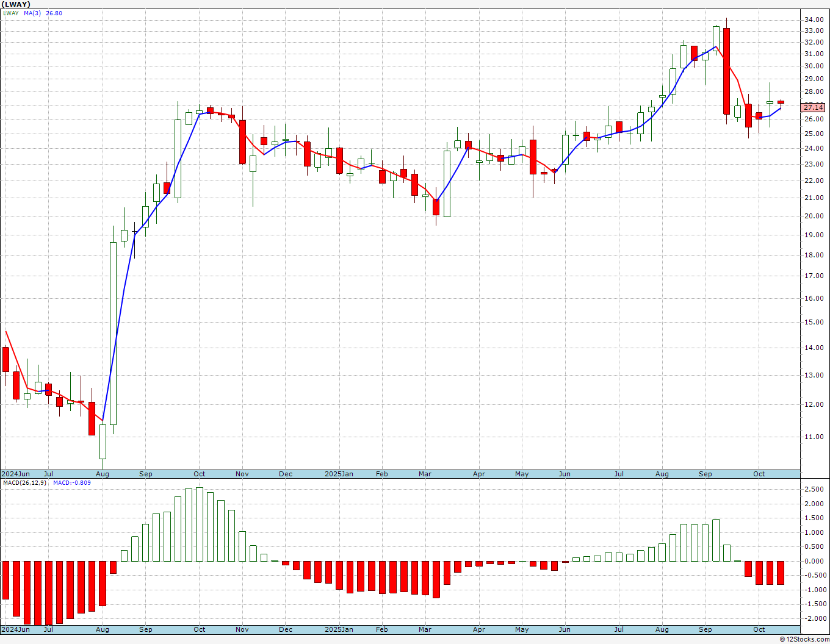
Task: Select May on the MACD panel date axis
Action: point(522,629)
